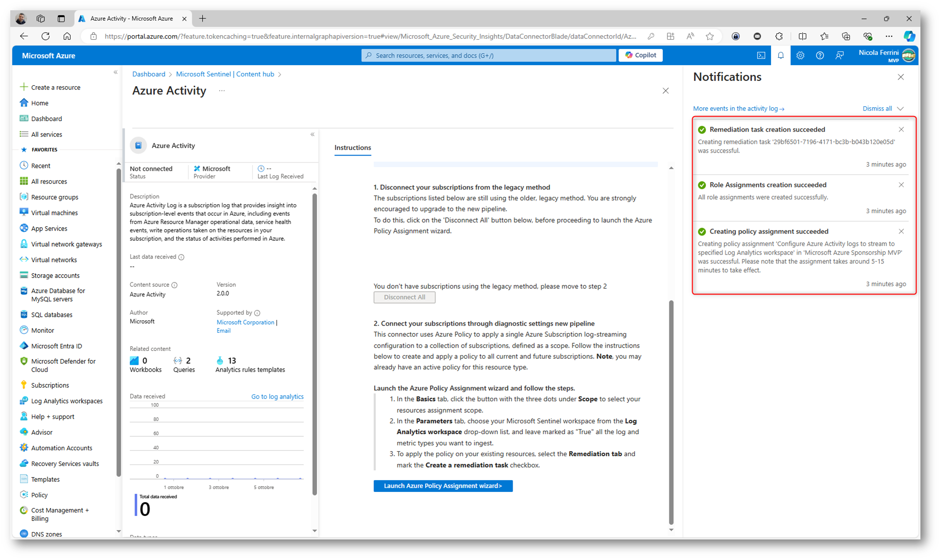The image size is (941, 560).
Task: Open the Cloud Shell icon in top bar
Action: click(761, 55)
